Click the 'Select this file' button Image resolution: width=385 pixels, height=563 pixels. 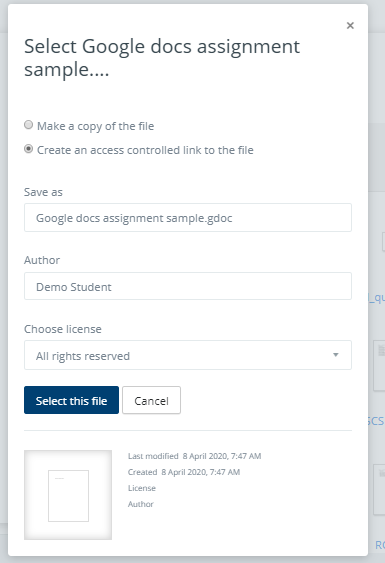(x=71, y=400)
